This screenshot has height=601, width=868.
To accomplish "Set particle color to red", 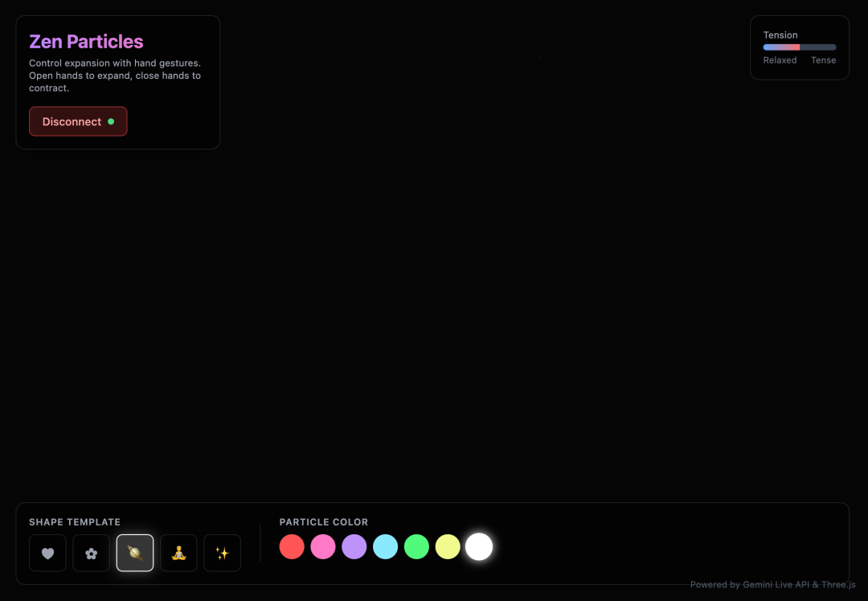I will (292, 547).
